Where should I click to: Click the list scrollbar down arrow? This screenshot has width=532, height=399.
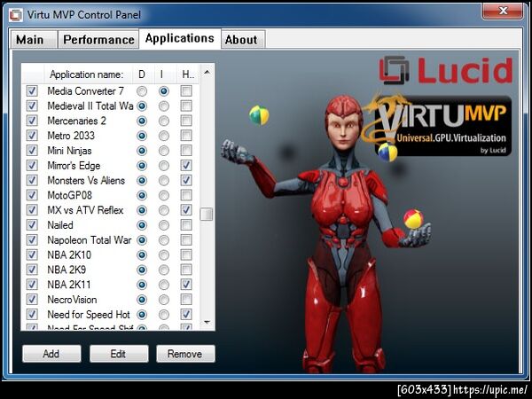207,322
